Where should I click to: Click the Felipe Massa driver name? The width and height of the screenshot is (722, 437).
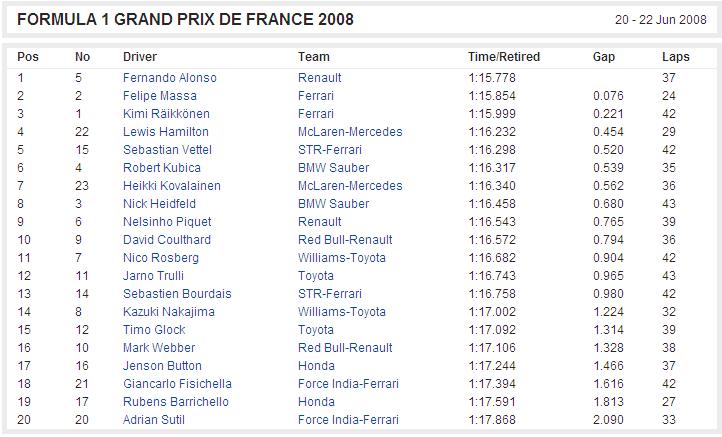[161, 96]
